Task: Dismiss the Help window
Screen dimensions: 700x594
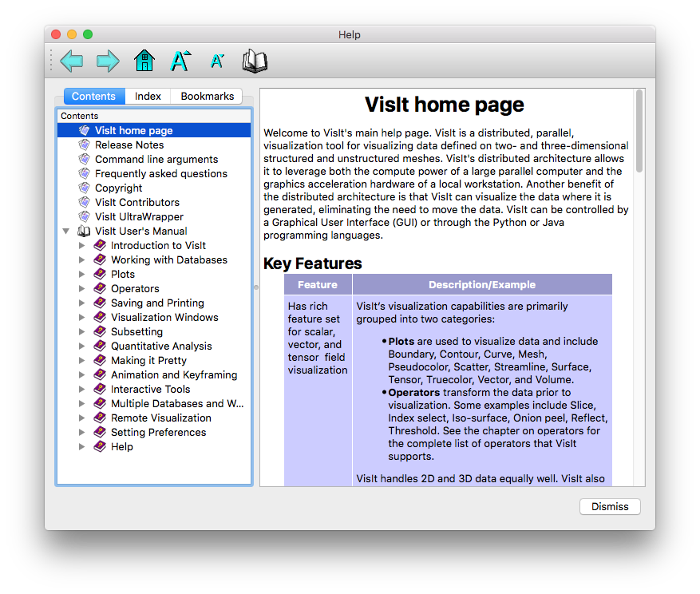Action: pyautogui.click(x=610, y=506)
